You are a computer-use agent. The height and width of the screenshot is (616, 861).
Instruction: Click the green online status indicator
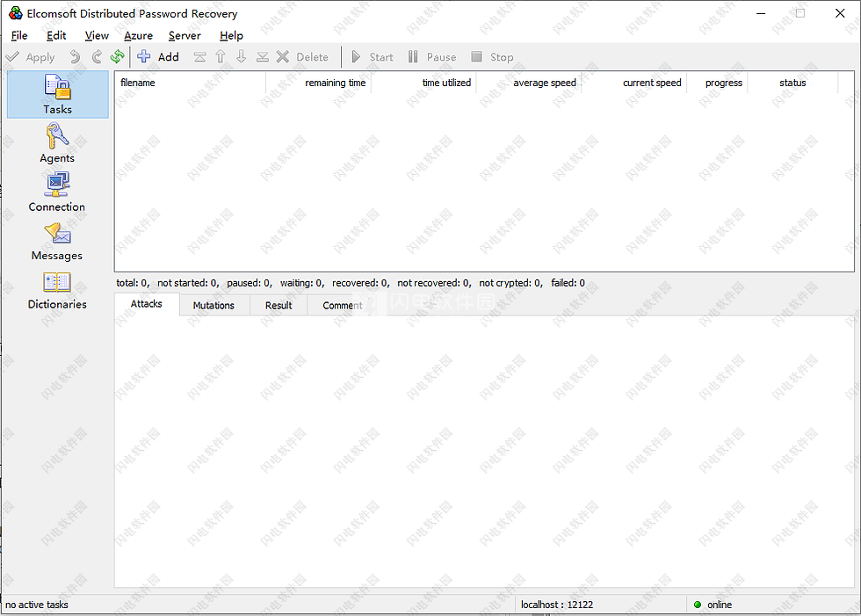[x=698, y=605]
